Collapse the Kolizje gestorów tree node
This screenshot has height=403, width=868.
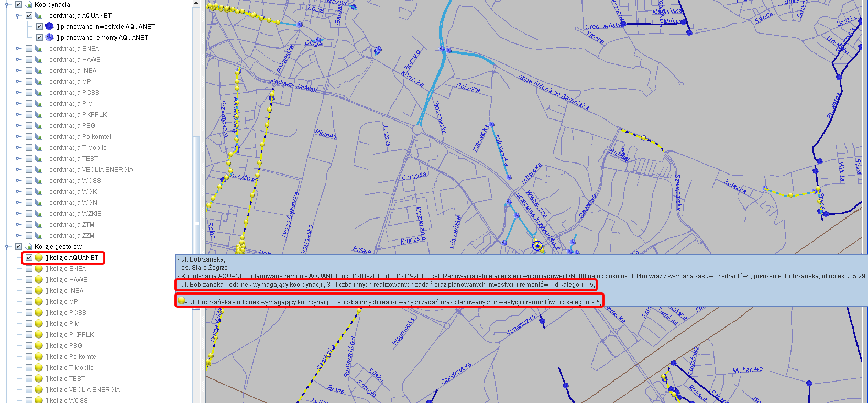click(x=7, y=246)
